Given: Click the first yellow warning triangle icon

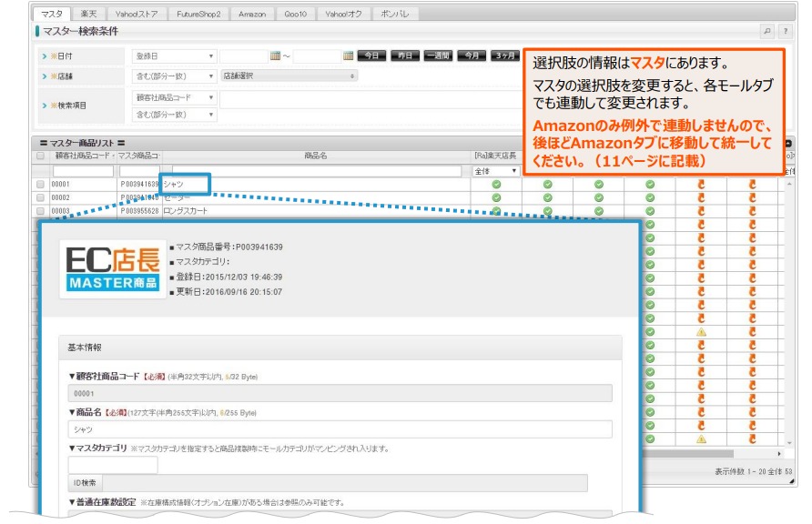Looking at the screenshot, I should point(701,331).
